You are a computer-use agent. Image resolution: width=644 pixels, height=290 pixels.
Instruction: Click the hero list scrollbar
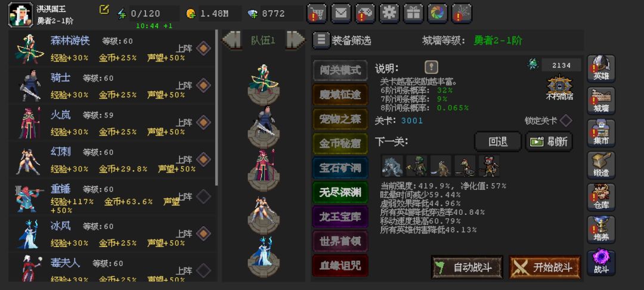point(216,107)
